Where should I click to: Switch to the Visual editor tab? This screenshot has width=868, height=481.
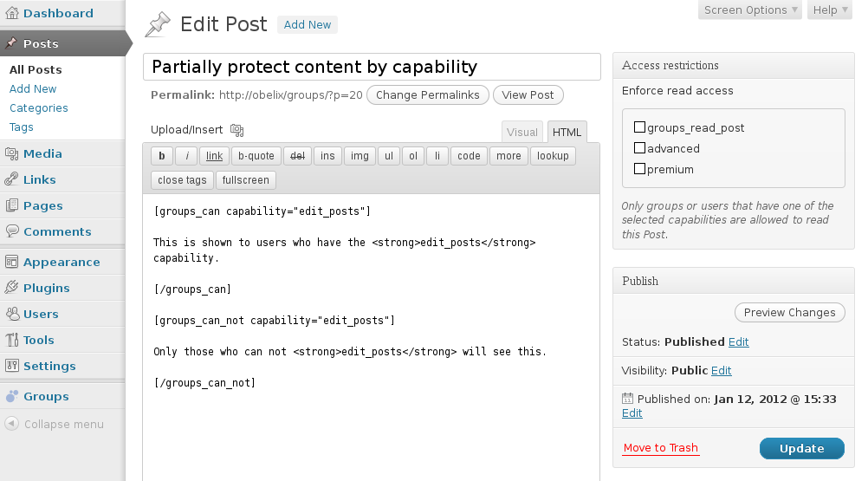tap(522, 133)
